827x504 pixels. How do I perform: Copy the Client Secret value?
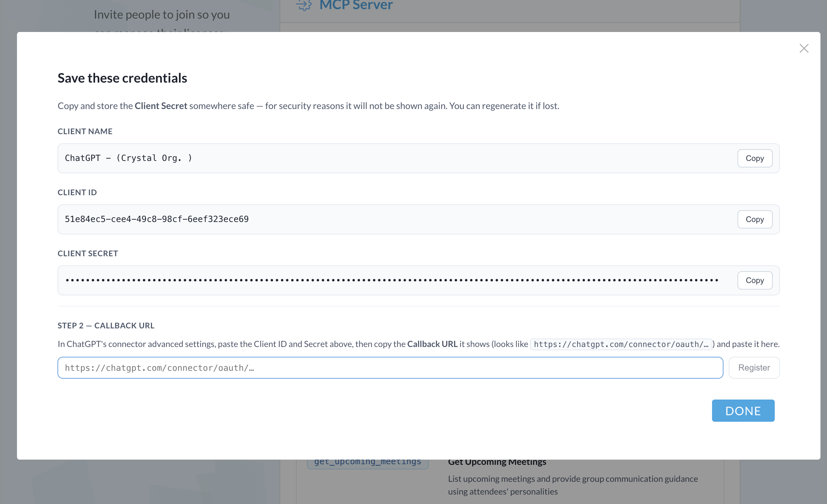(x=755, y=280)
